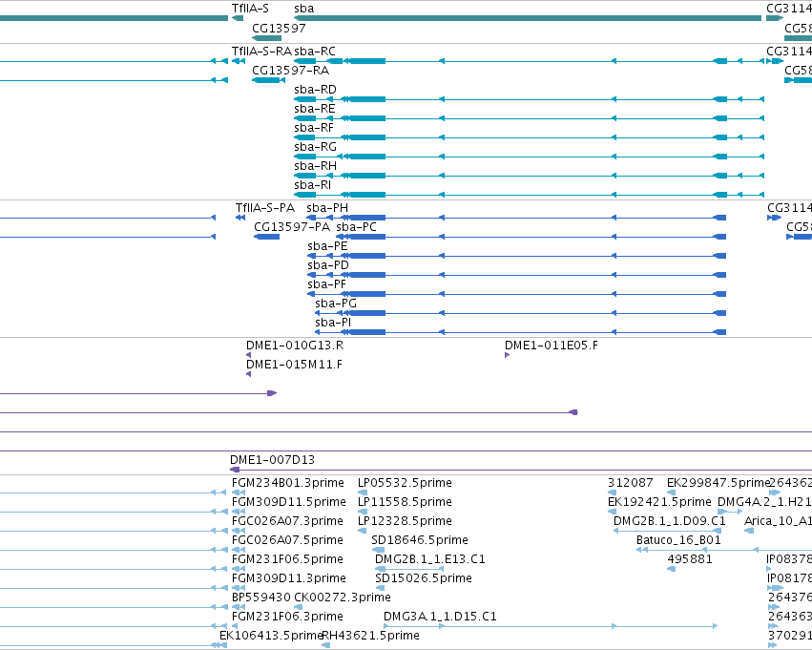
Task: Click SD15026.5prime EST label
Action: (x=423, y=579)
